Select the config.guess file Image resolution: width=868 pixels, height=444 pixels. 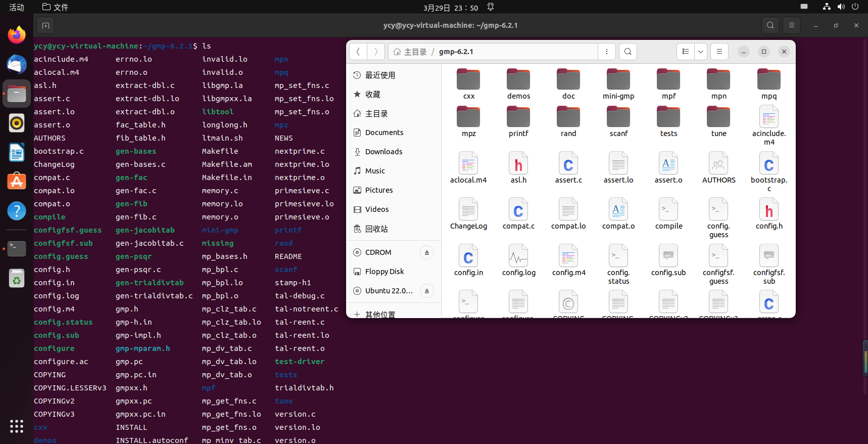[x=718, y=218]
